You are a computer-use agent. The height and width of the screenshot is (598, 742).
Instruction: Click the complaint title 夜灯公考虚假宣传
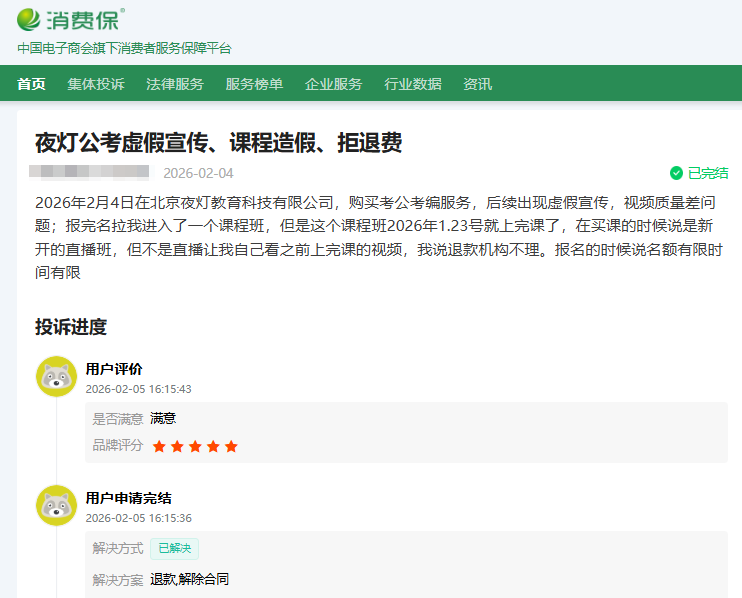218,142
